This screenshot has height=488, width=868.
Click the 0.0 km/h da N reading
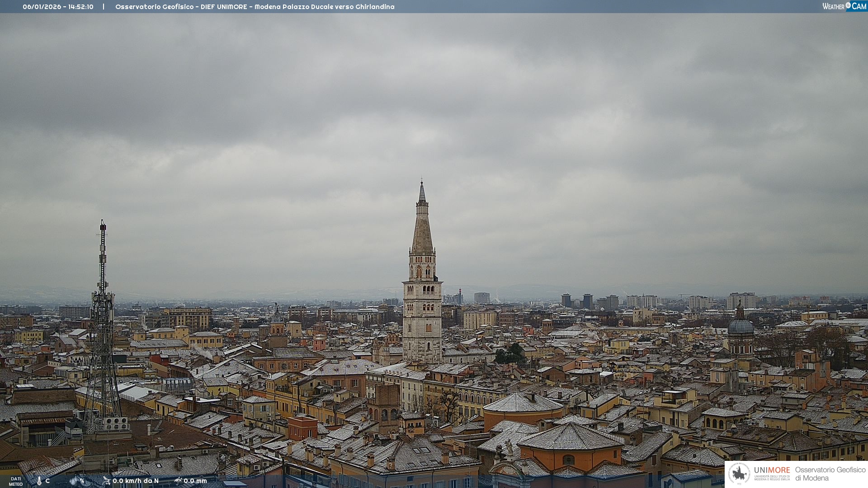click(136, 481)
